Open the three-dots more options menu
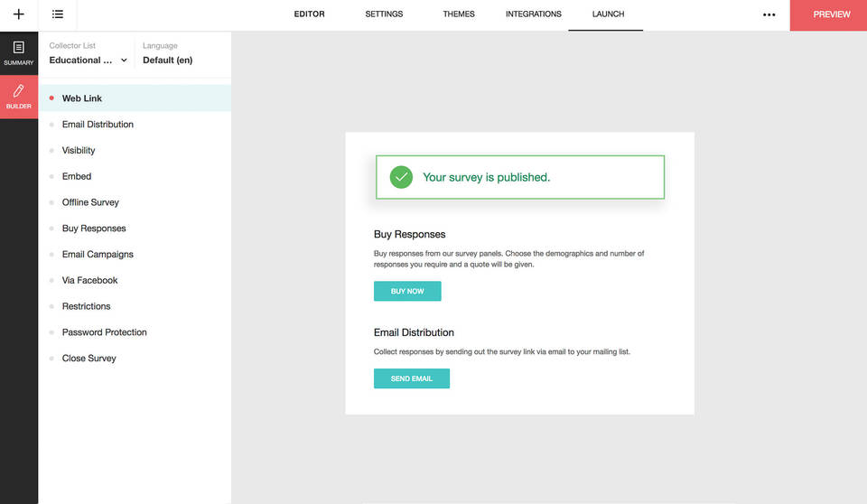 (769, 14)
